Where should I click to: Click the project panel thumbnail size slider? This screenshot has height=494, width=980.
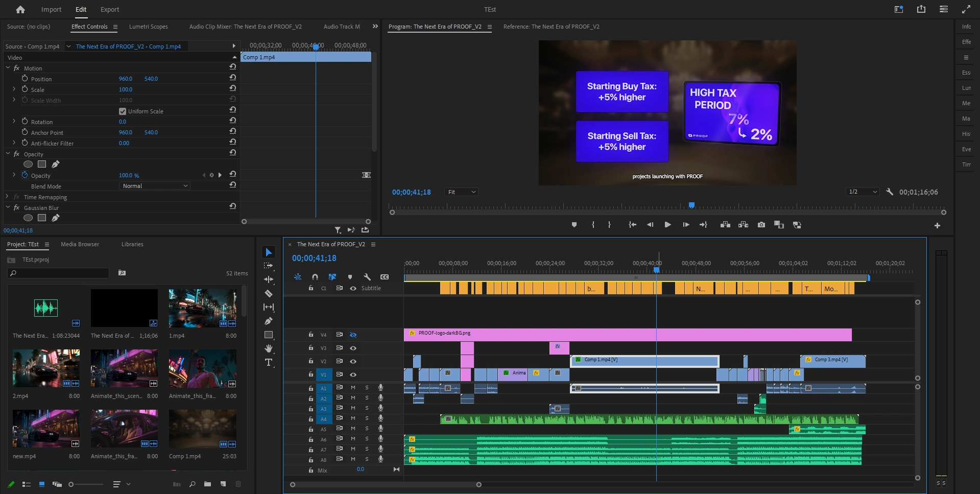point(71,484)
